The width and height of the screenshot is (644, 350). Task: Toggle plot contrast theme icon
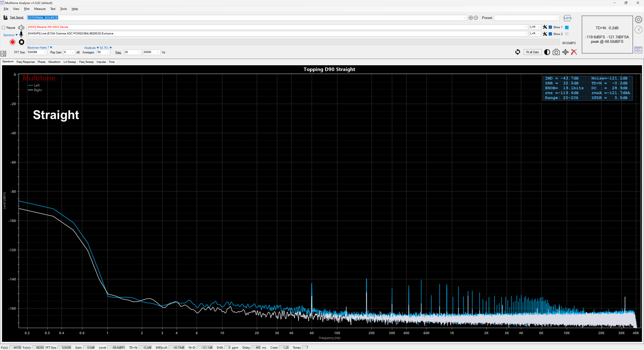pyautogui.click(x=547, y=52)
